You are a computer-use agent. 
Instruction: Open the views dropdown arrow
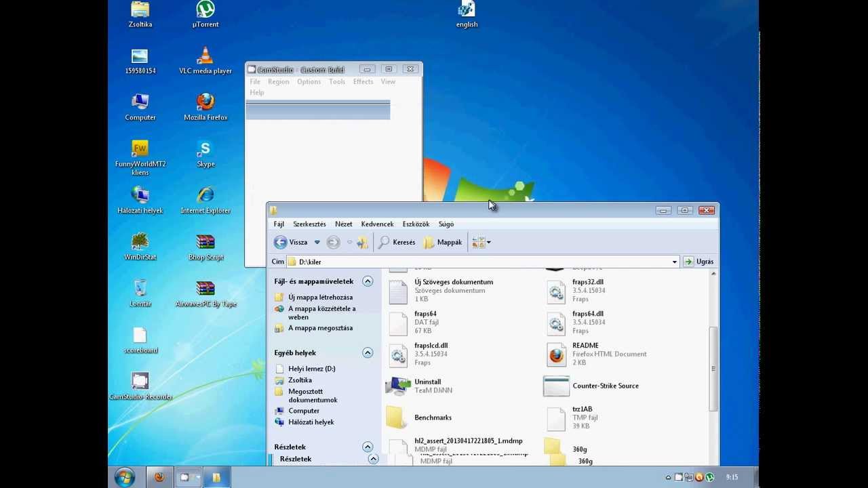click(489, 242)
